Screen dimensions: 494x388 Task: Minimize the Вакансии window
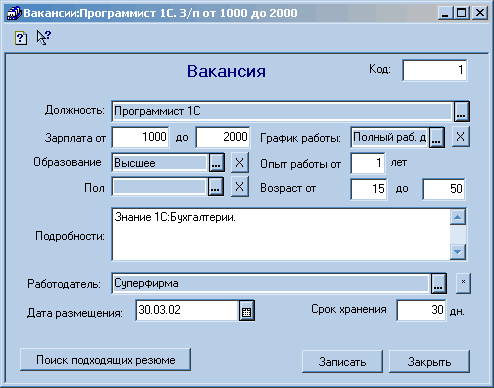click(x=446, y=13)
